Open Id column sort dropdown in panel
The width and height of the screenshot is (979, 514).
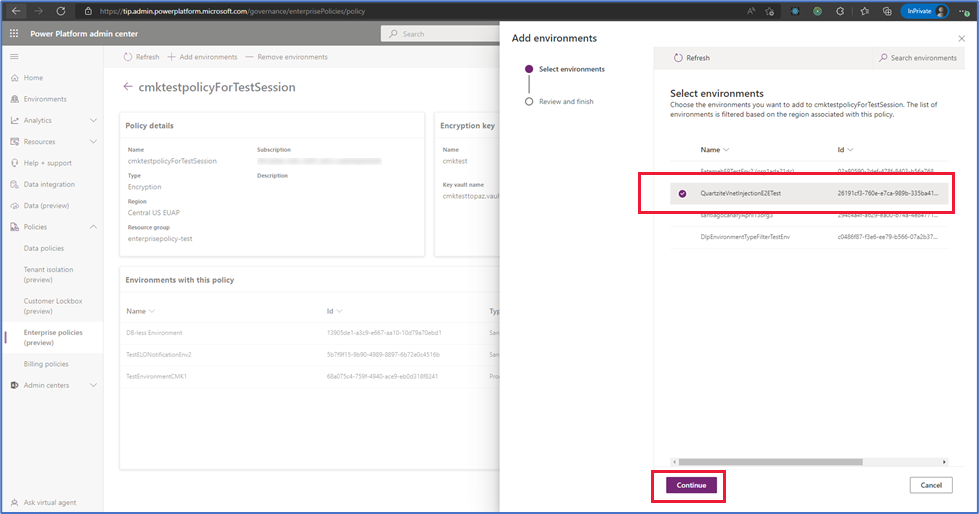point(850,150)
